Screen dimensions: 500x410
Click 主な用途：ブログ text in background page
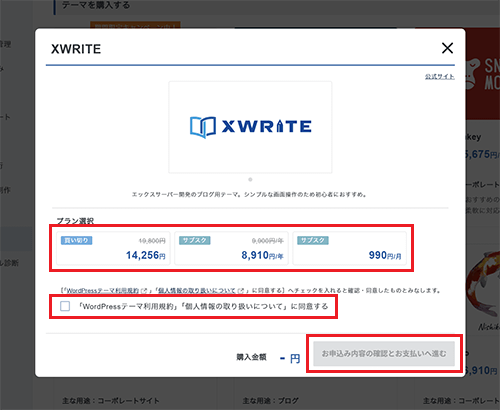(270, 400)
